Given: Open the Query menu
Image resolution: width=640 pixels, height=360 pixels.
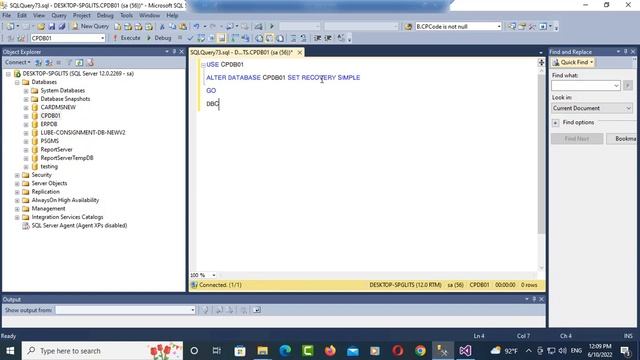Looking at the screenshot, I should tap(59, 15).
